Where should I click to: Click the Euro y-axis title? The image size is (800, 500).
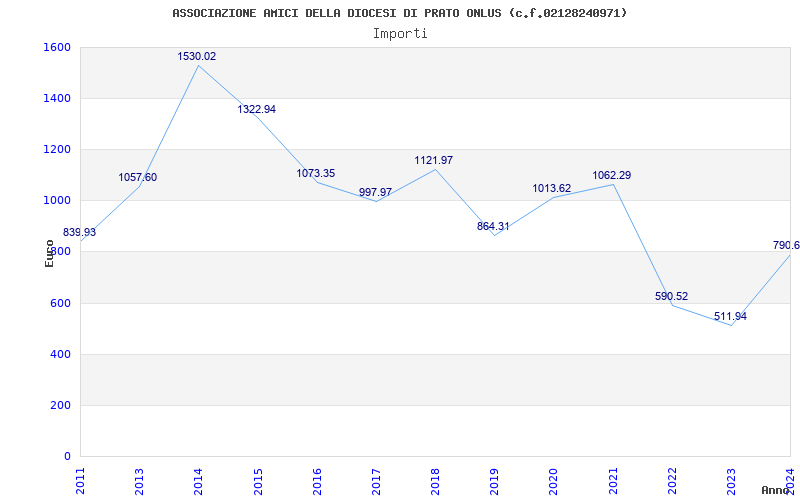(x=49, y=254)
